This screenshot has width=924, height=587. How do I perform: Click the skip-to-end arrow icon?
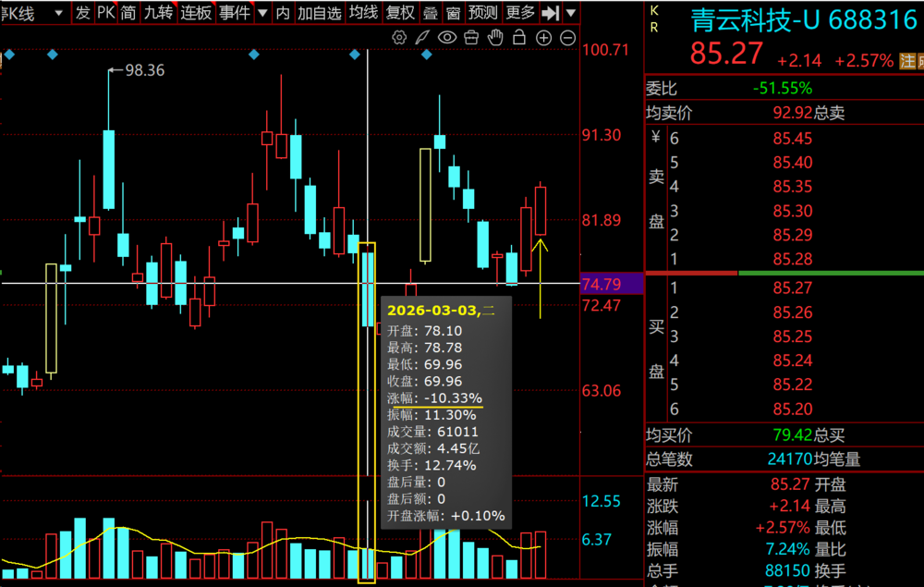(551, 13)
